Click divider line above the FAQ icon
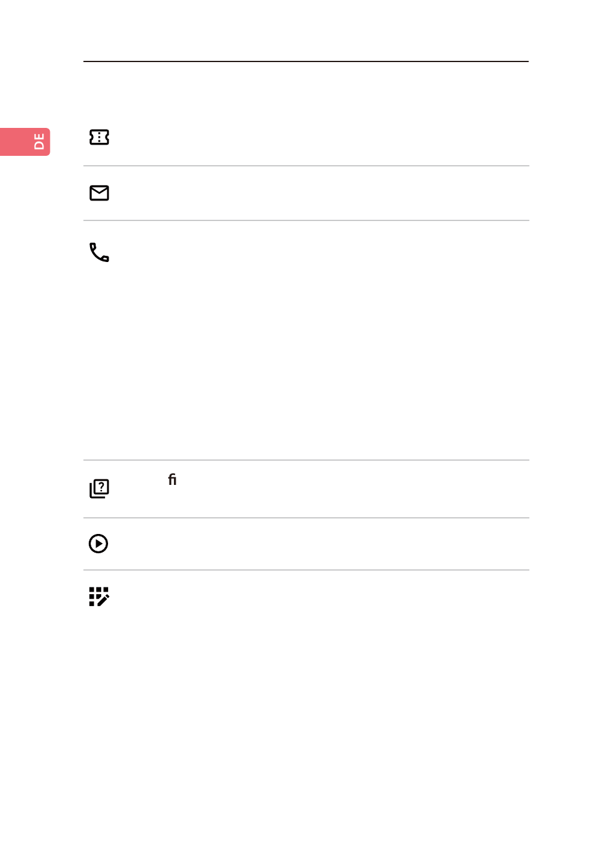This screenshot has width=590, height=868. point(306,460)
